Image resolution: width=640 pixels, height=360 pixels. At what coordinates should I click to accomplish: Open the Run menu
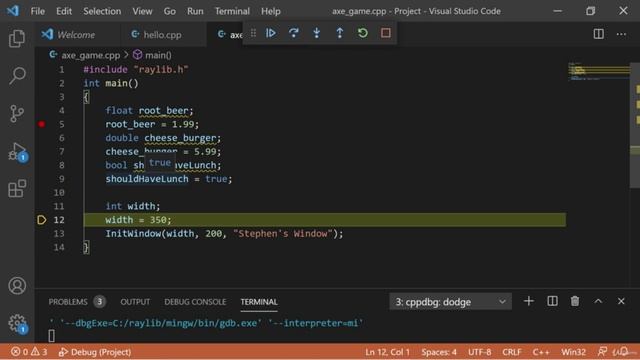pyautogui.click(x=195, y=11)
